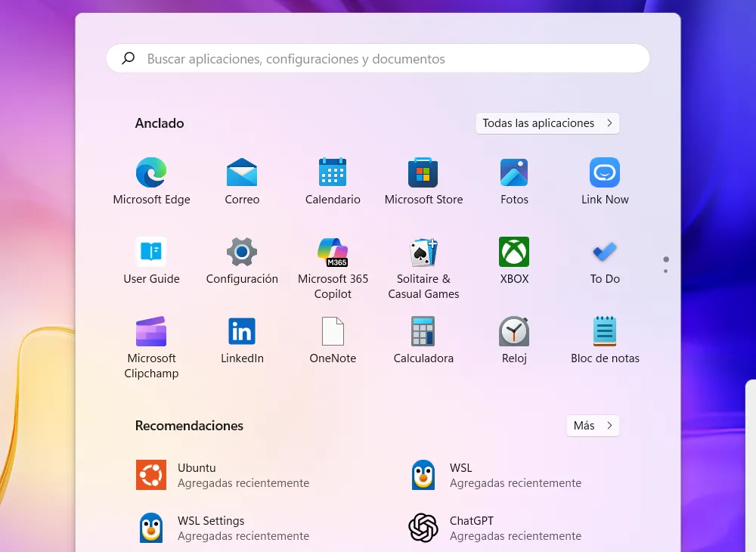Click the magnifier search icon
756x552 pixels.
pos(129,58)
